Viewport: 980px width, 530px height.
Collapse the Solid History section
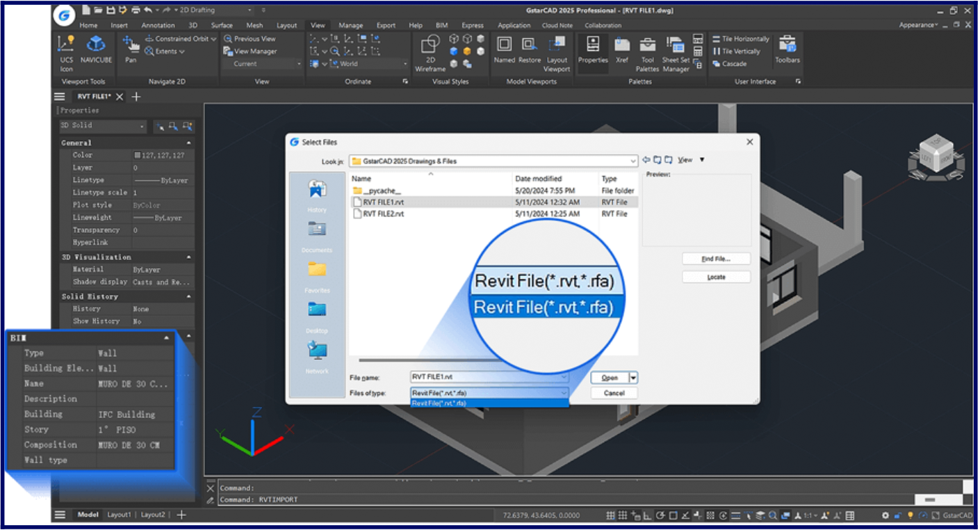pos(188,297)
